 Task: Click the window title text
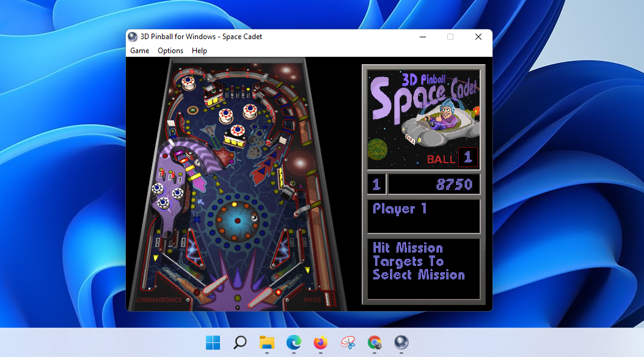click(x=201, y=37)
